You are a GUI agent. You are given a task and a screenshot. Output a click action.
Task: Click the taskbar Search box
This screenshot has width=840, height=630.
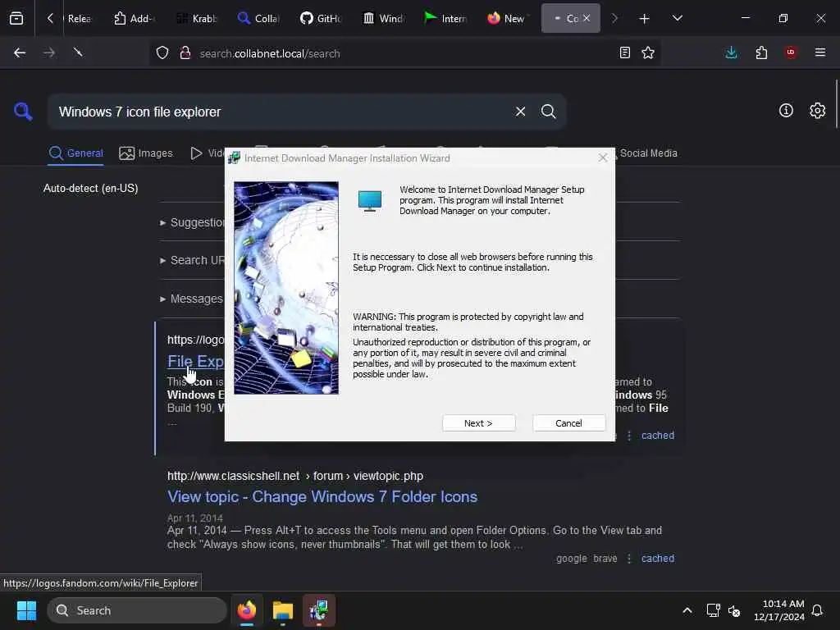tap(137, 610)
